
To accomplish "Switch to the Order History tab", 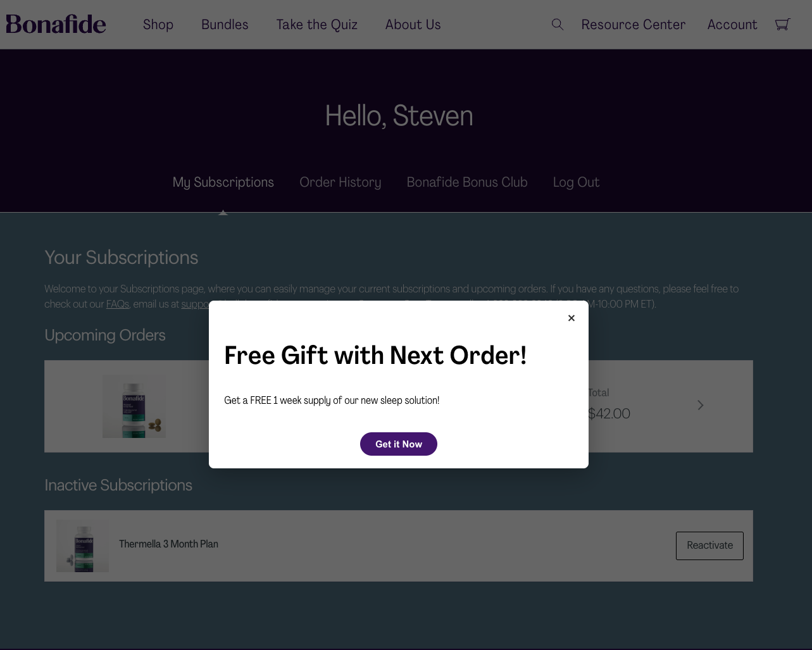I will click(340, 182).
